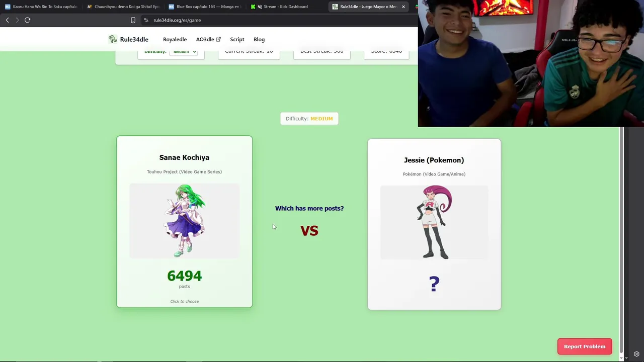The height and width of the screenshot is (362, 644).
Task: Open site settings icon beside the URL
Action: 146,20
